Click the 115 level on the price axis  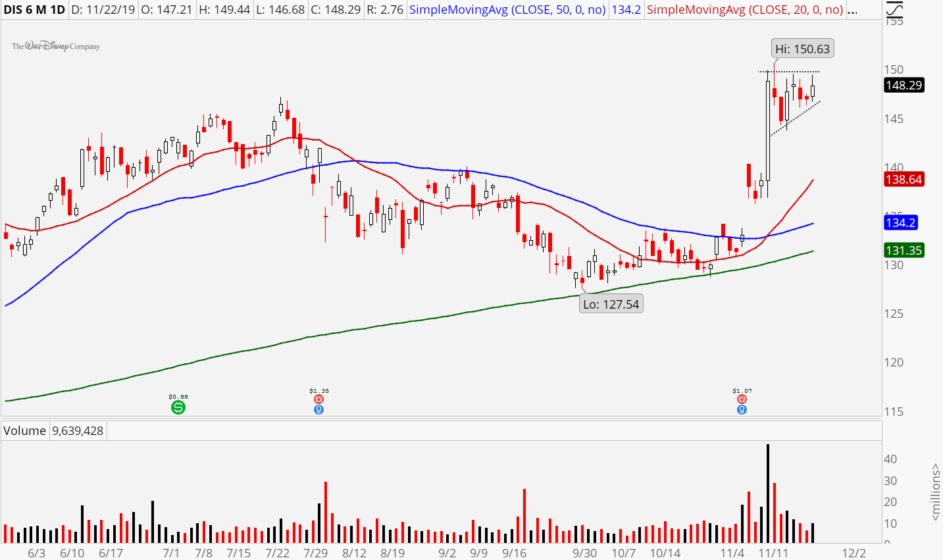[894, 411]
